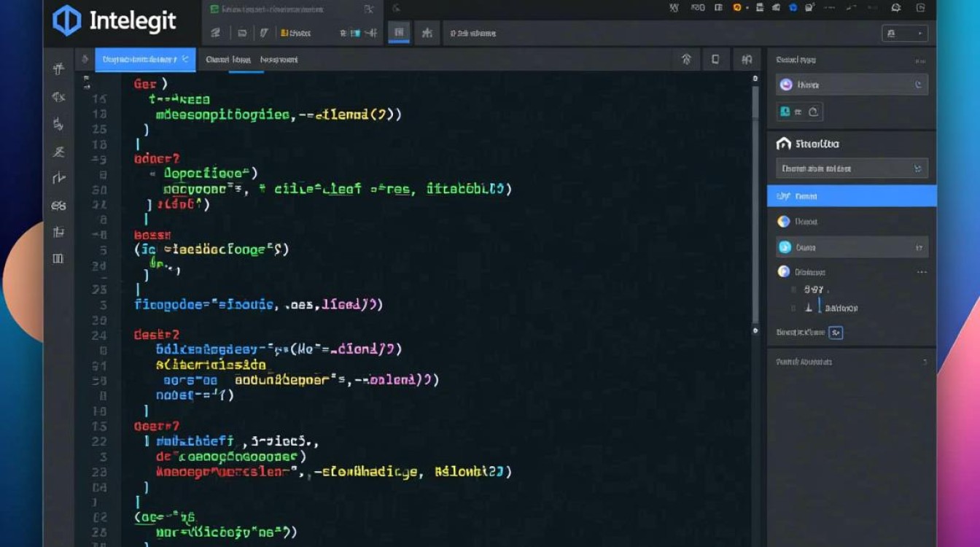Click the orange circle icon in the top-right tray
980x547 pixels.
(x=736, y=7)
